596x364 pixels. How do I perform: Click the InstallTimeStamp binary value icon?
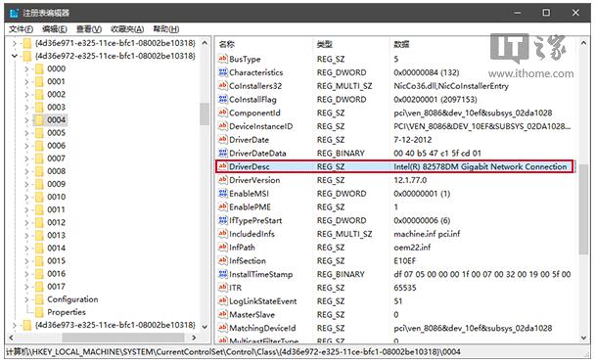pyautogui.click(x=223, y=274)
